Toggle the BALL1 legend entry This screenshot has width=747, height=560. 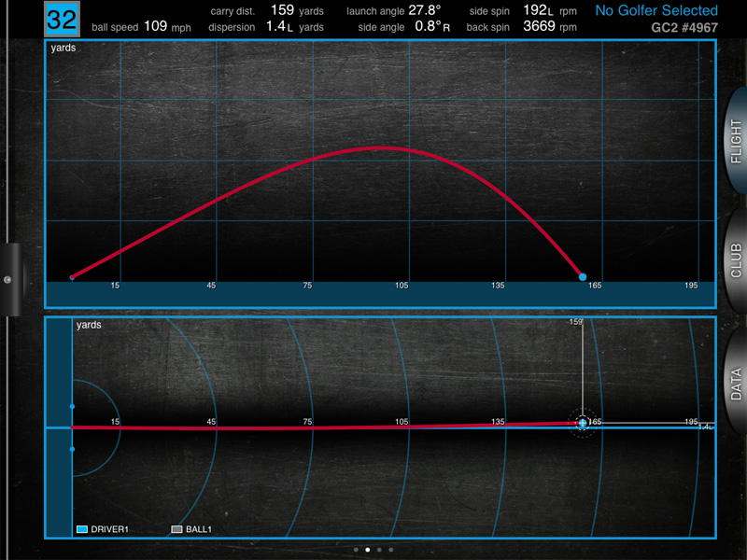tap(191, 529)
